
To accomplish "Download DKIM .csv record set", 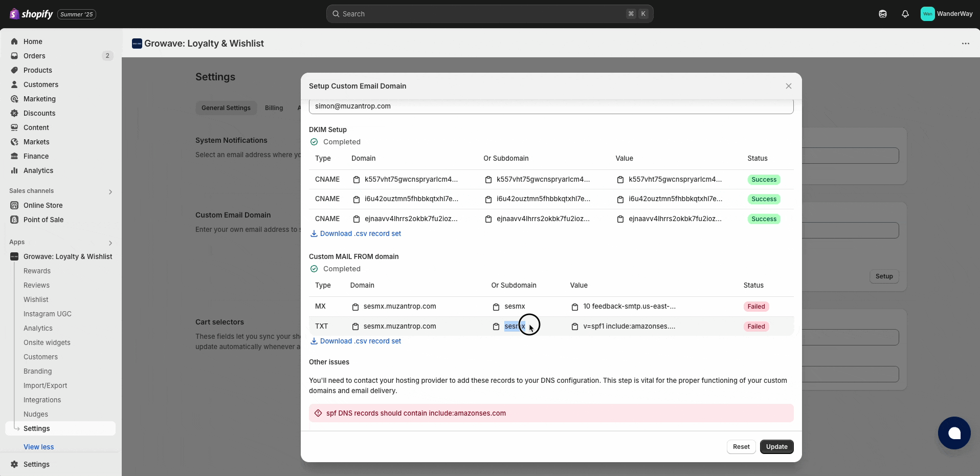I will click(x=356, y=233).
